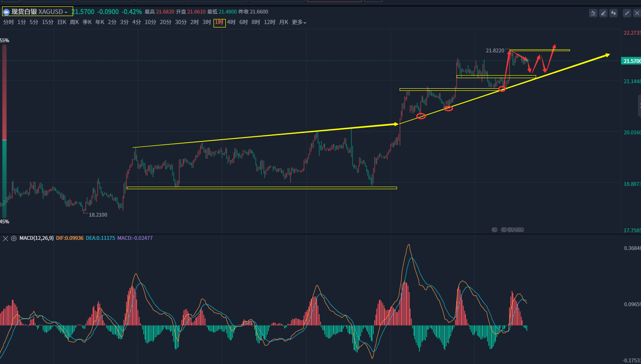Click the 21.5700 current price tag

[632, 61]
